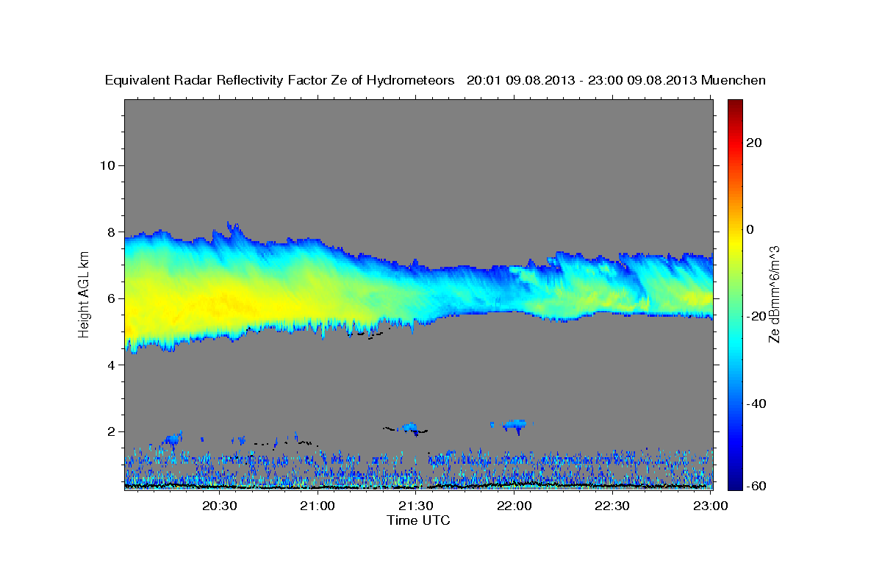This screenshot has height=588, width=882.
Task: Click the date range '20:01 09.08.2013 - 23:00 09.08.2013'
Action: [x=582, y=80]
